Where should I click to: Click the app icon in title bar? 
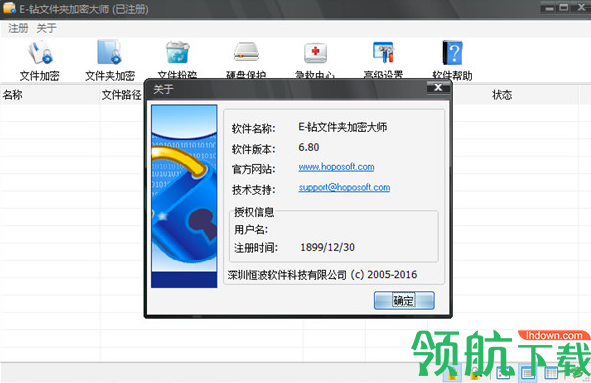pos(9,8)
